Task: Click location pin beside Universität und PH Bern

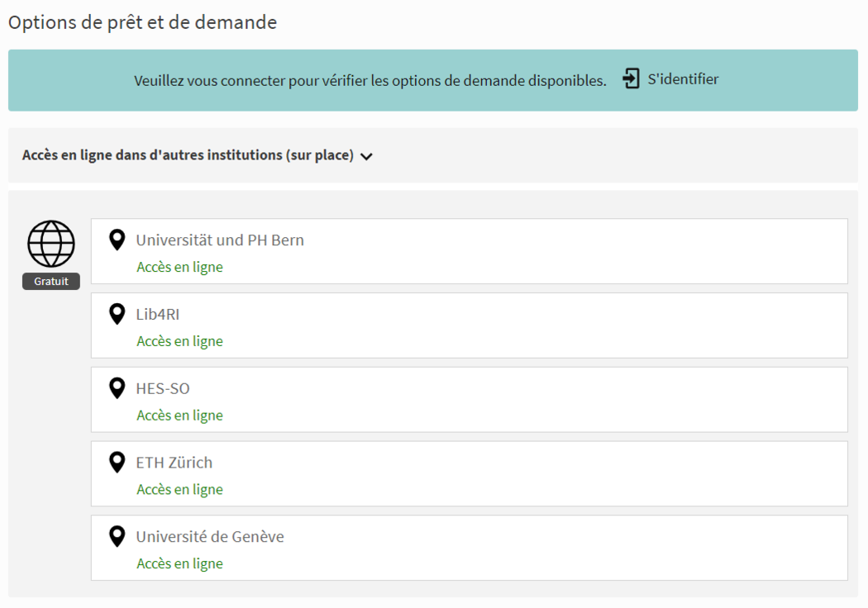Action: coord(117,240)
